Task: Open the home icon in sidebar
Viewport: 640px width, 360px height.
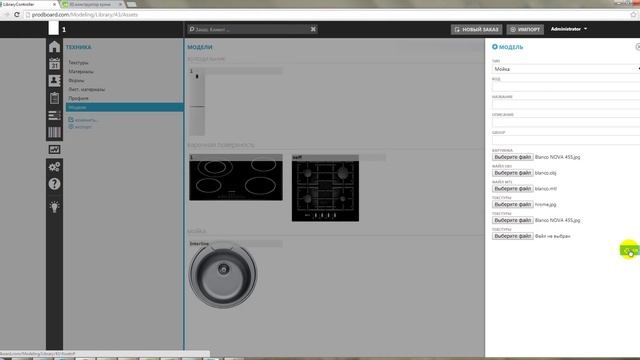Action: 54,47
